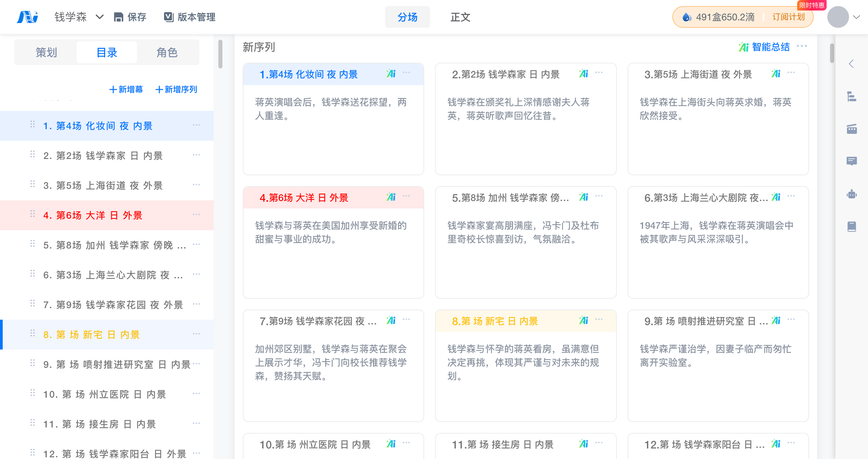Viewport: 868px width, 459px height.
Task: Open the comment icon in right sidebar
Action: pyautogui.click(x=852, y=161)
